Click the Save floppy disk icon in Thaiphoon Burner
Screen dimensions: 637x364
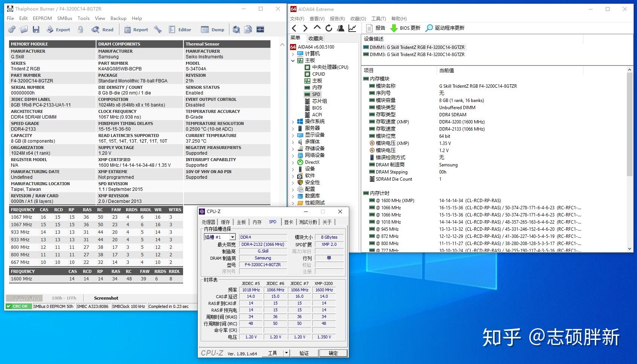[x=36, y=29]
